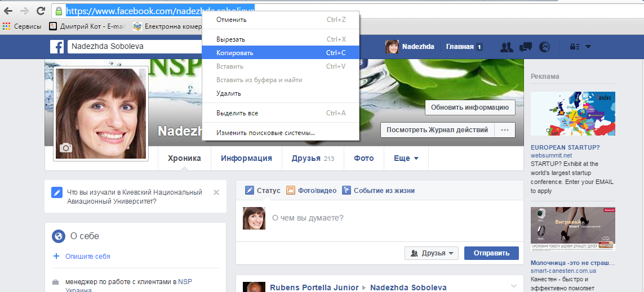644x292 pixels.
Task: Click the home notification count badge 1
Action: [479, 47]
